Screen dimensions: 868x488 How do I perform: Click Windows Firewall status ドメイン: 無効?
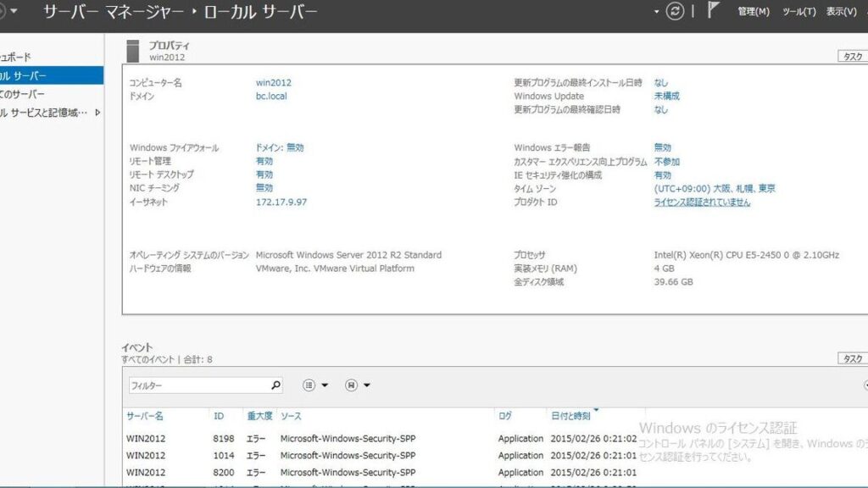[x=280, y=147]
